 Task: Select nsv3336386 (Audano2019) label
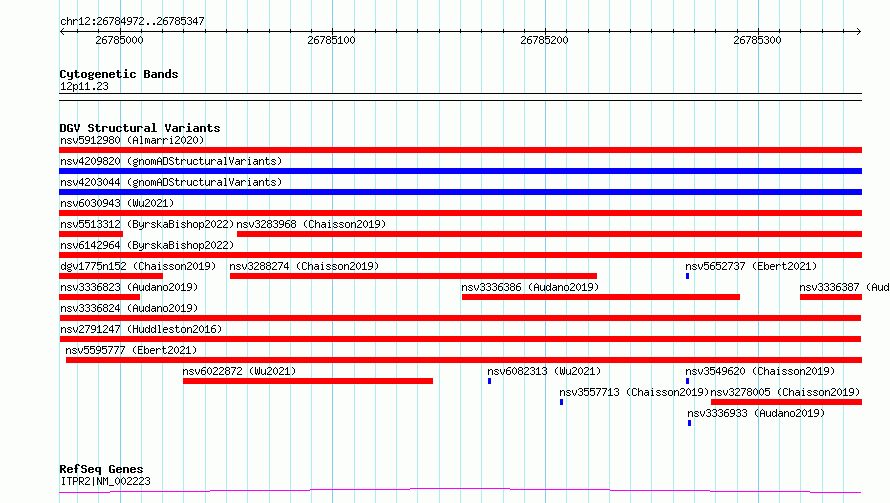pyautogui.click(x=530, y=287)
